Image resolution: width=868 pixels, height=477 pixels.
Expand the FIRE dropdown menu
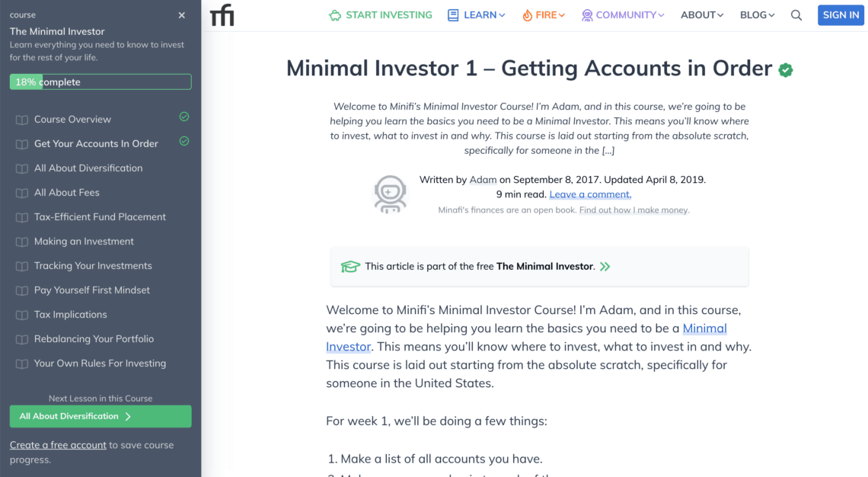pos(544,15)
